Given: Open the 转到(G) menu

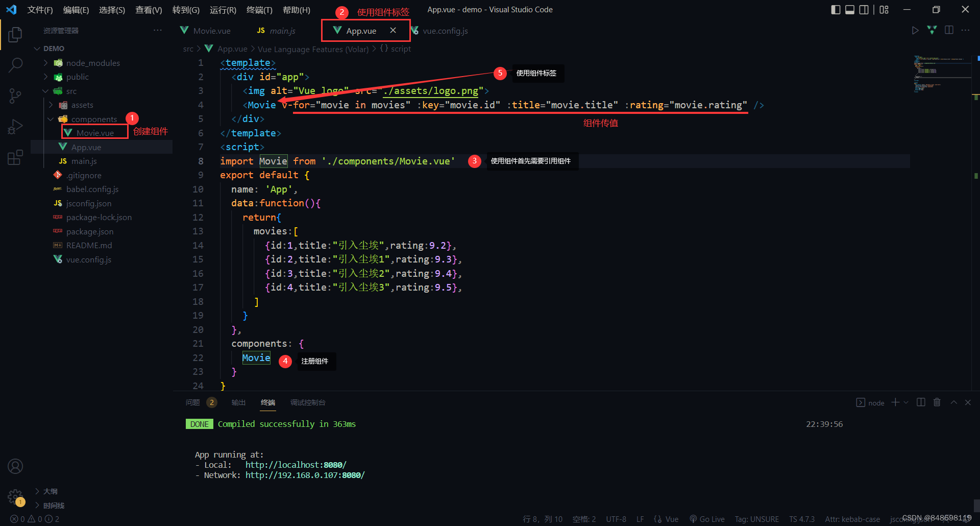Looking at the screenshot, I should coord(186,10).
